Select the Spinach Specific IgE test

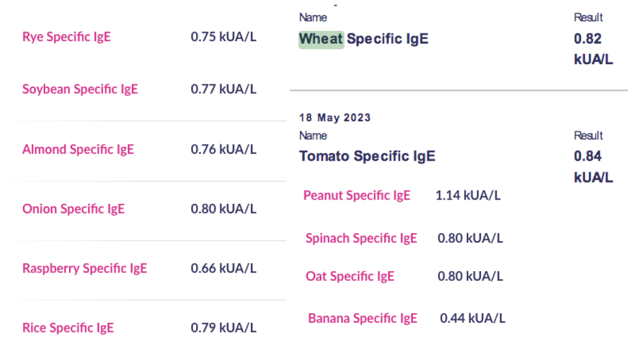361,238
